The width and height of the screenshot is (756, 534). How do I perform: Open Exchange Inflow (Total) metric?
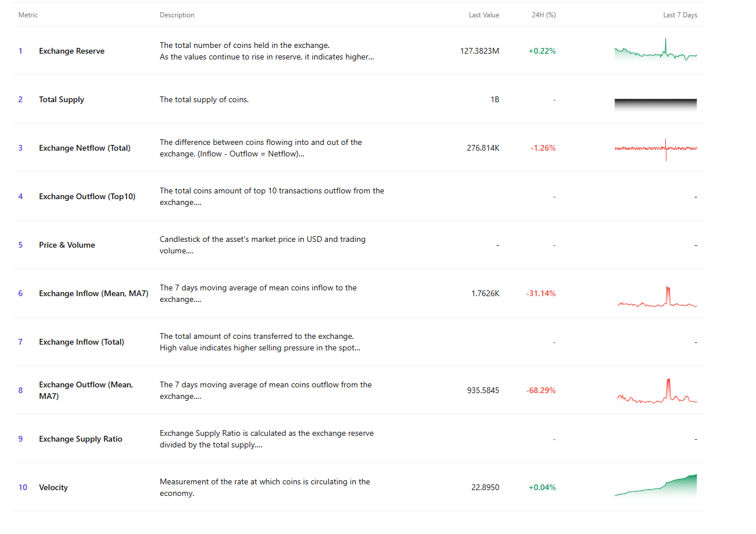(81, 342)
